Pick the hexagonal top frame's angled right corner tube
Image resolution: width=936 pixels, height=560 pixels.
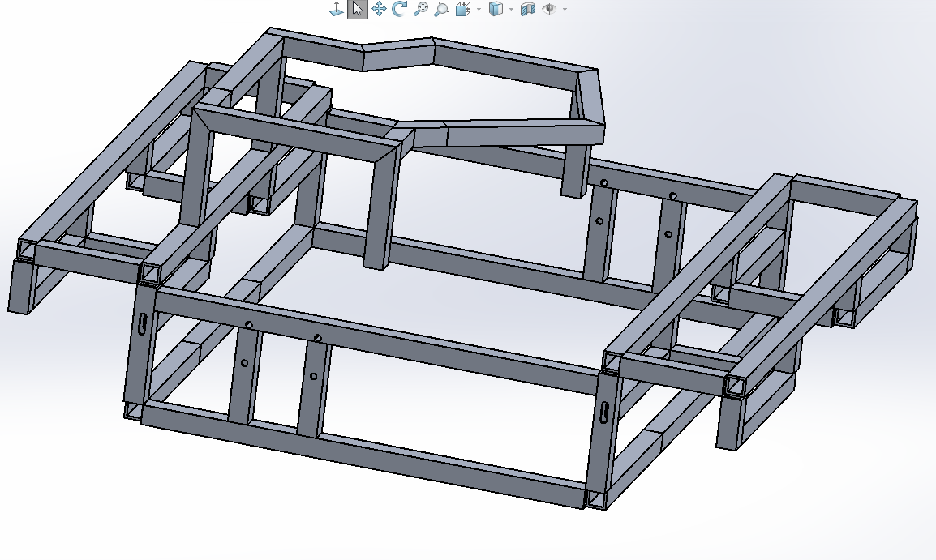point(591,104)
